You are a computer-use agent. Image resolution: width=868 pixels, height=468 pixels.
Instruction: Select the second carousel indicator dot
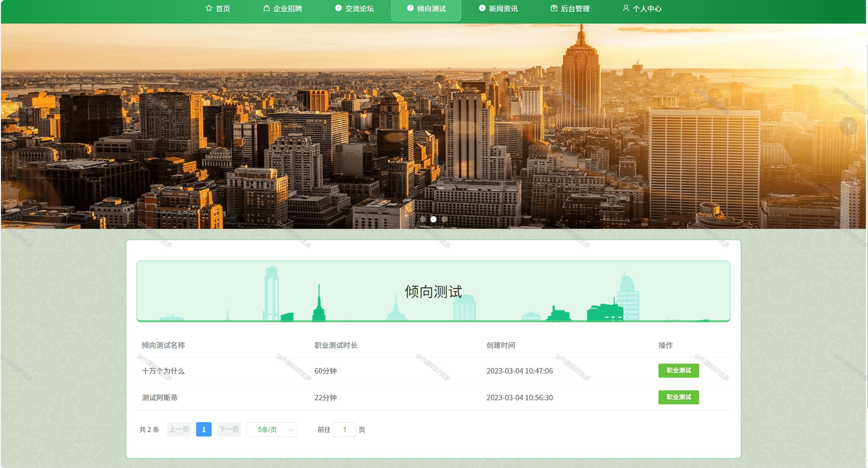tap(433, 219)
